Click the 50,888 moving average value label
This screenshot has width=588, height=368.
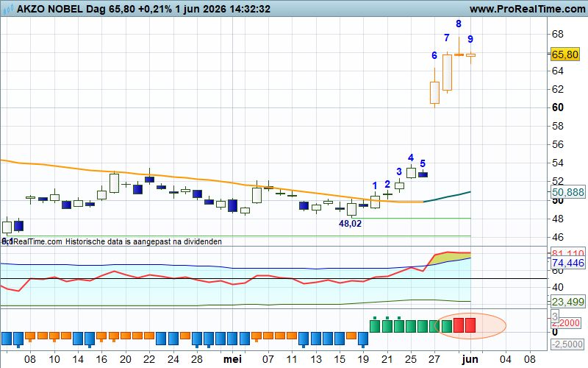point(568,192)
